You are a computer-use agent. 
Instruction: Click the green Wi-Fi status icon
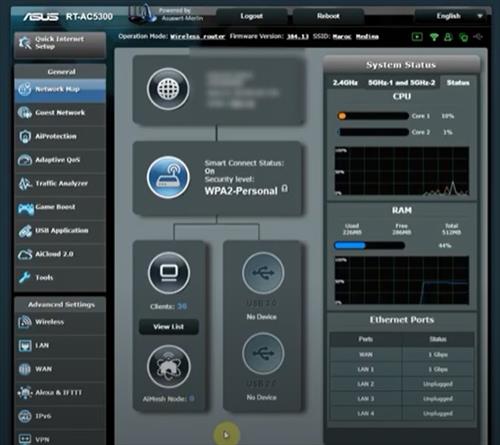pos(434,37)
